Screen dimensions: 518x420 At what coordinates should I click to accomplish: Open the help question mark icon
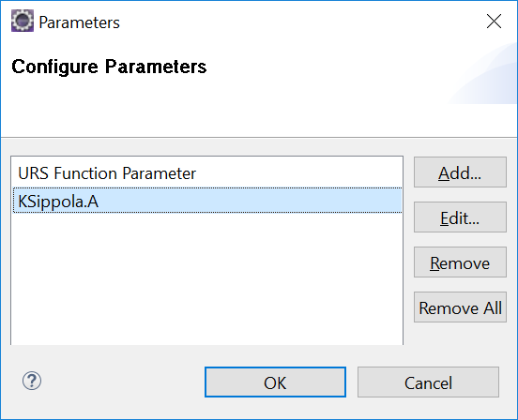click(32, 381)
